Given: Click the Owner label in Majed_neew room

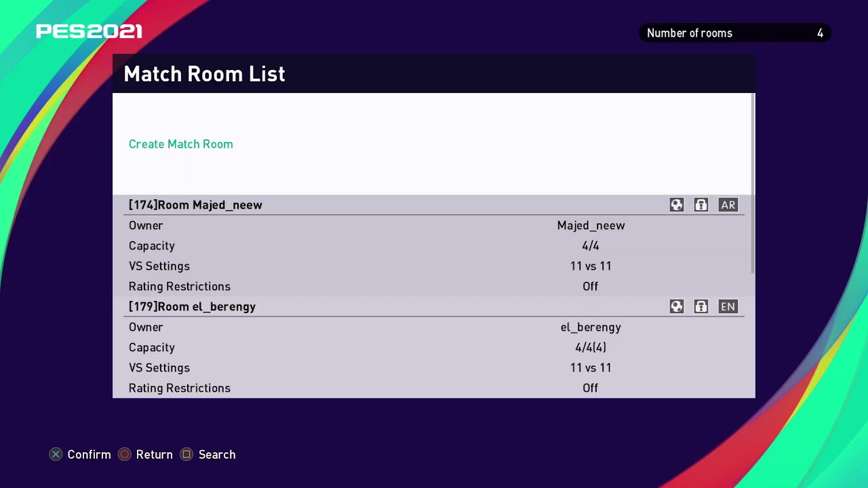Looking at the screenshot, I should 146,226.
